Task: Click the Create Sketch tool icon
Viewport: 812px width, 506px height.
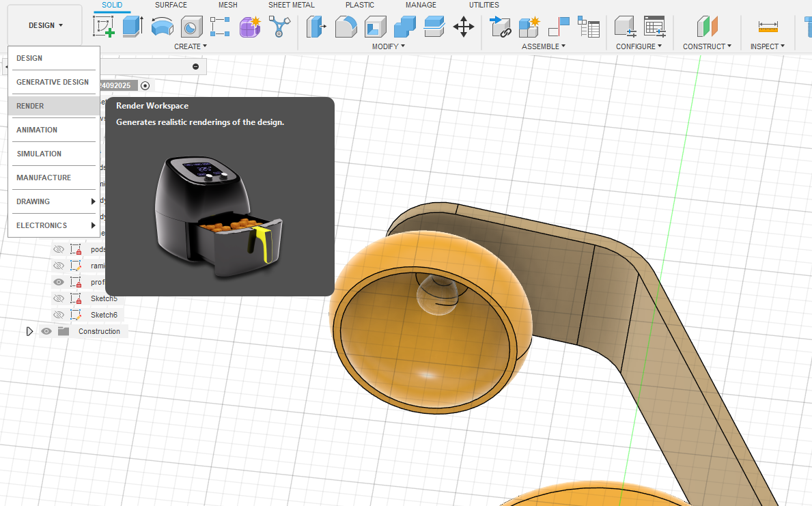Action: (x=104, y=27)
